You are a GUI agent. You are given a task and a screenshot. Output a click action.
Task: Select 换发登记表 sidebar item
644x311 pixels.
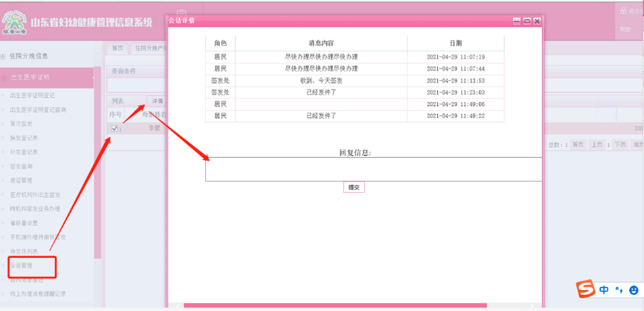[24, 138]
